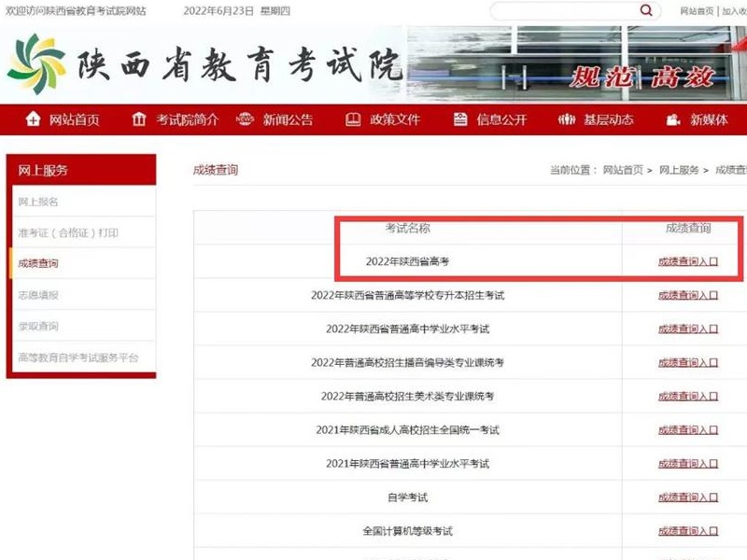Click the camera icon beside 新媒体
Screen dimensions: 747x560
tap(673, 119)
